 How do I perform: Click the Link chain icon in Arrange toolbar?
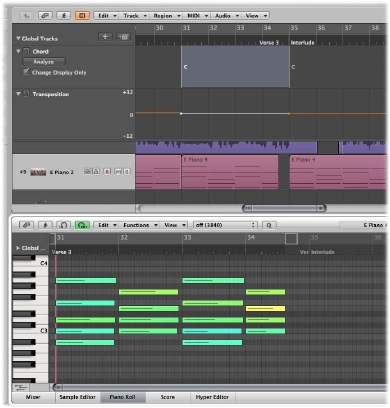(x=45, y=15)
